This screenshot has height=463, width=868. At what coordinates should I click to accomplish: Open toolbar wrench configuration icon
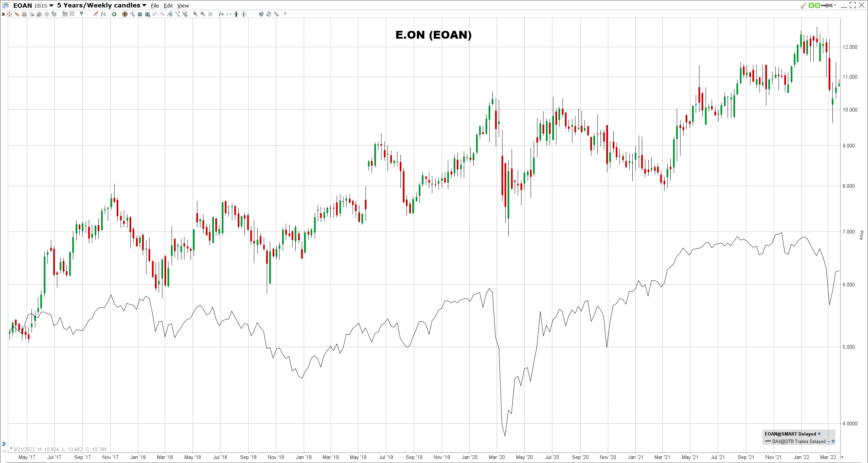tap(276, 14)
